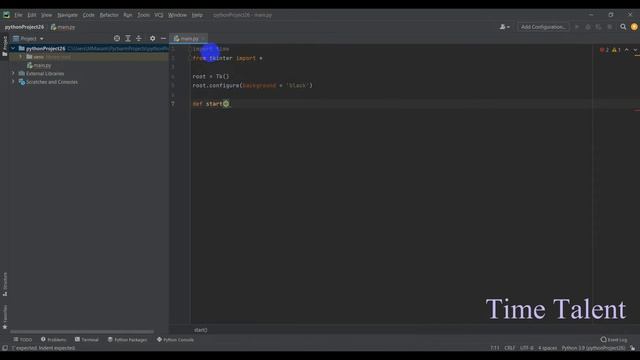The height and width of the screenshot is (360, 640).
Task: Click the root.configure code line
Action: (x=252, y=85)
